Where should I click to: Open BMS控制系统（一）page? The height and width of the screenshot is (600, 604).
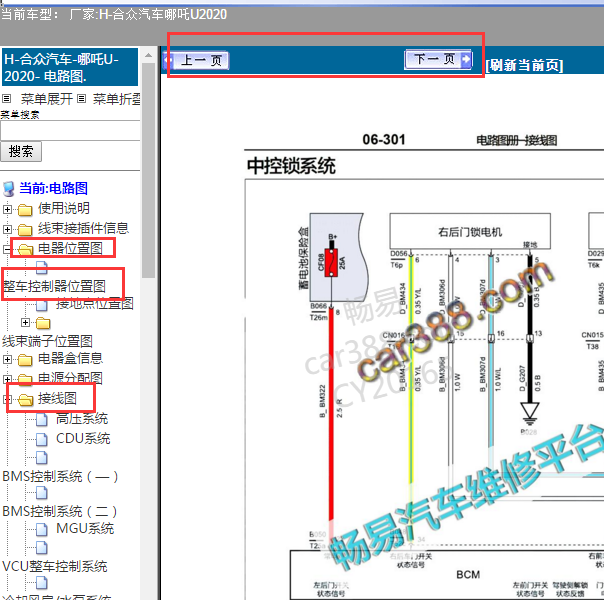coord(60,477)
